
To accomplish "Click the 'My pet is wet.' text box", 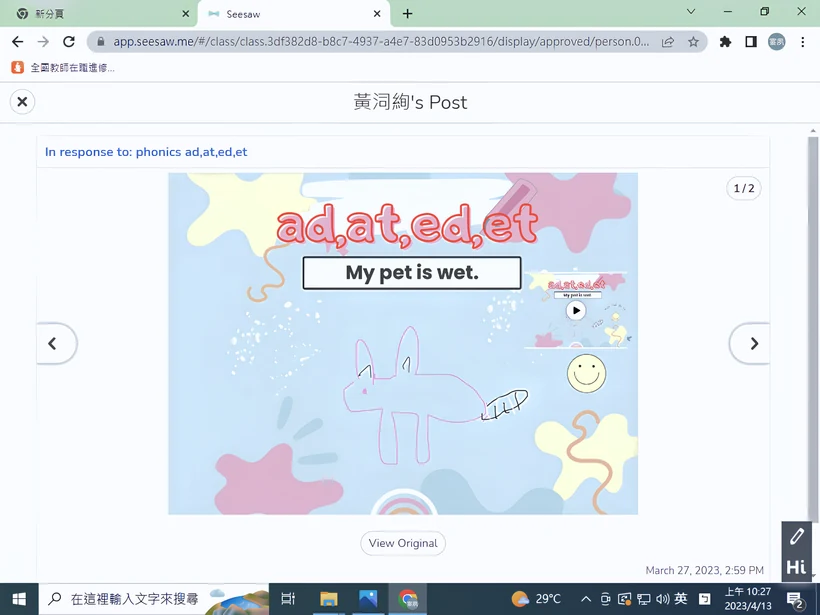I will (x=412, y=272).
